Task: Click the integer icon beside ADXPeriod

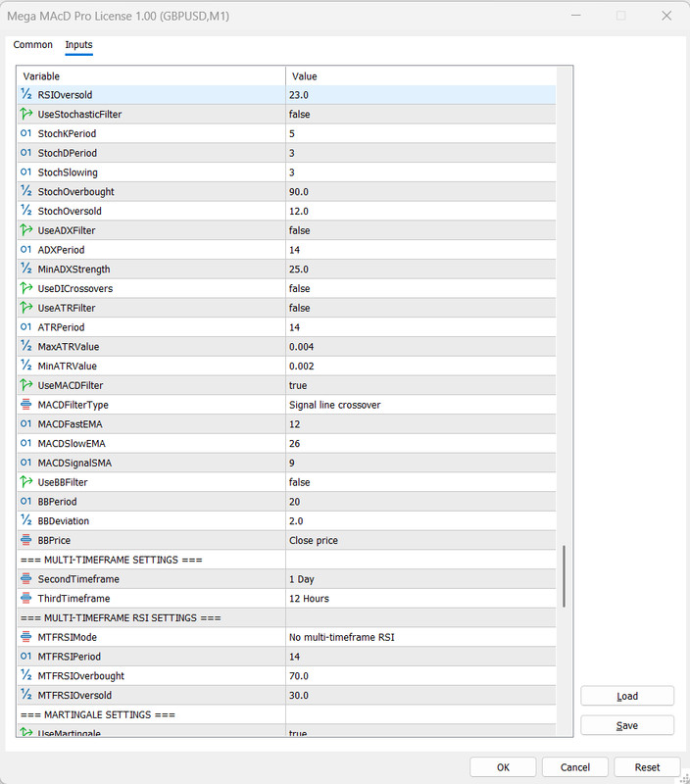Action: click(26, 250)
